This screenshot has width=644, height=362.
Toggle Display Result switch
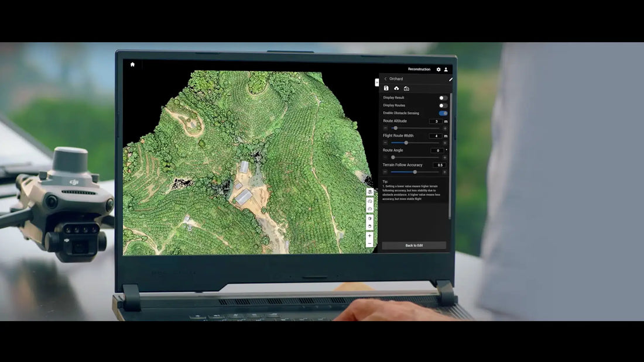tap(443, 98)
